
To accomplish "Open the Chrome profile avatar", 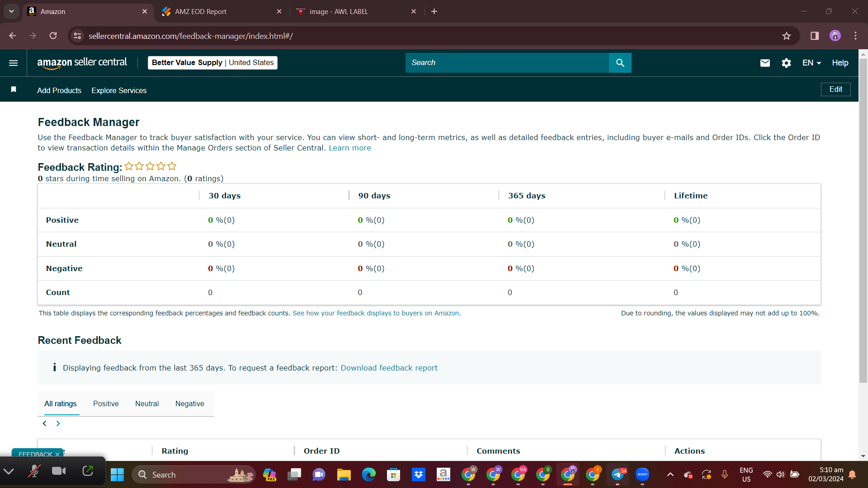I will click(x=835, y=36).
